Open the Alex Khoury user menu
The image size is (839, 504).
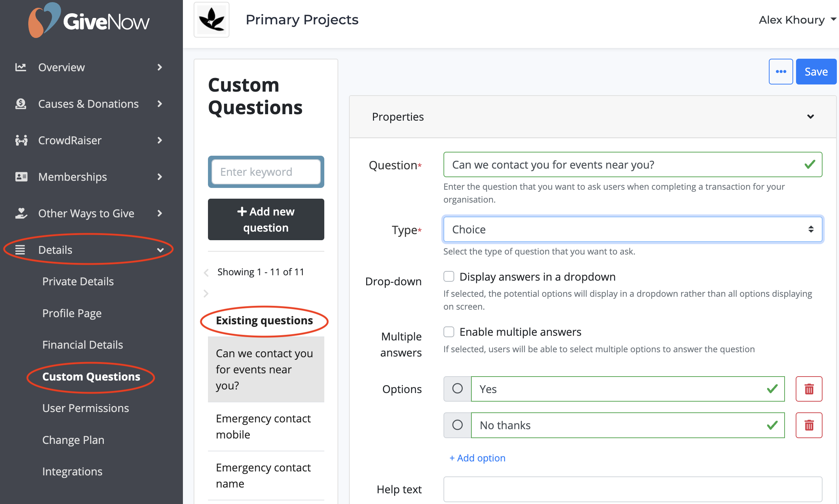(x=797, y=20)
